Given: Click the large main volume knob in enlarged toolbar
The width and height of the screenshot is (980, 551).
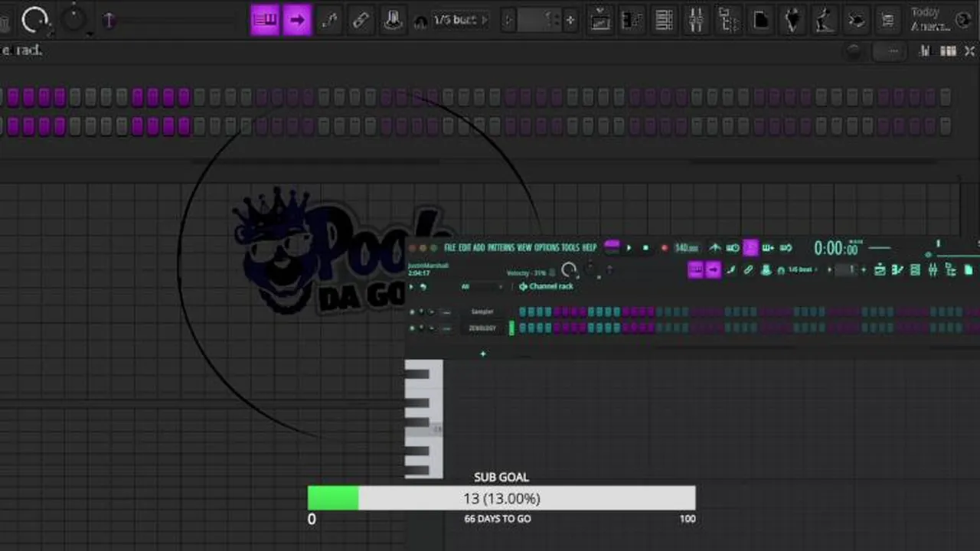Looking at the screenshot, I should 35,20.
